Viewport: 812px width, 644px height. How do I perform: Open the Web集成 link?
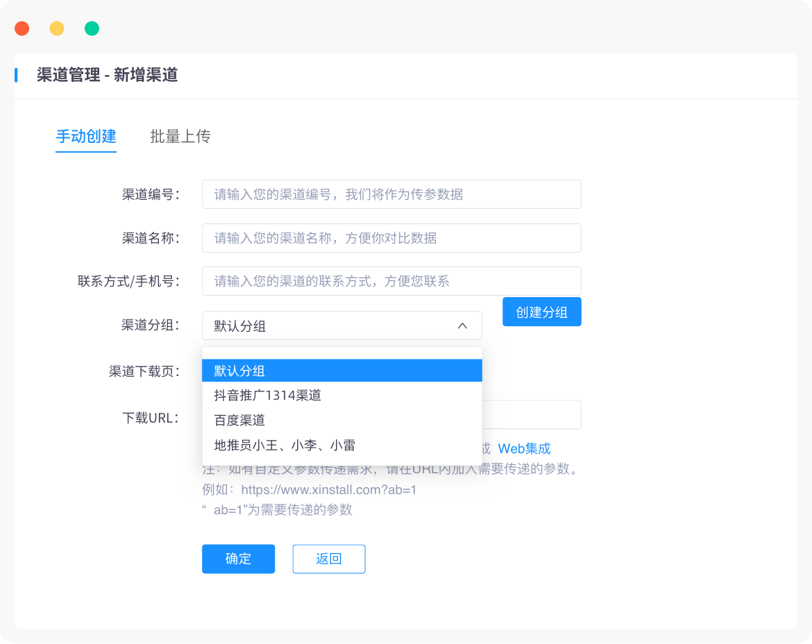click(x=524, y=449)
